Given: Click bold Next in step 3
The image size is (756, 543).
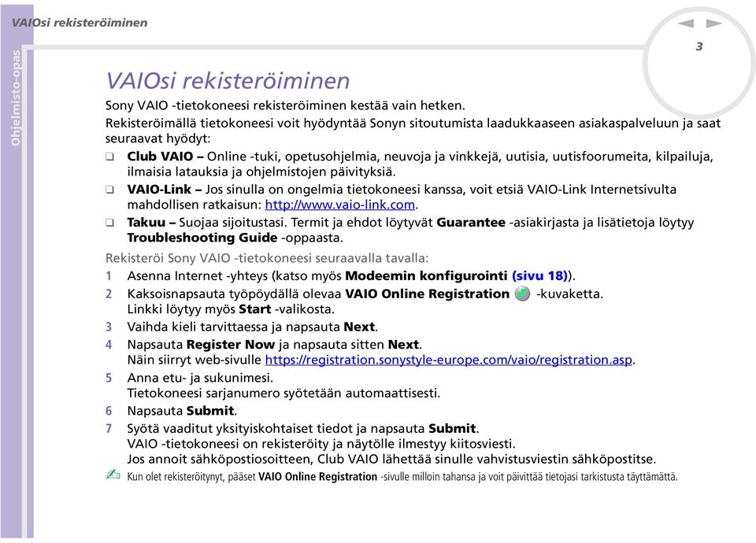Looking at the screenshot, I should coord(359,327).
